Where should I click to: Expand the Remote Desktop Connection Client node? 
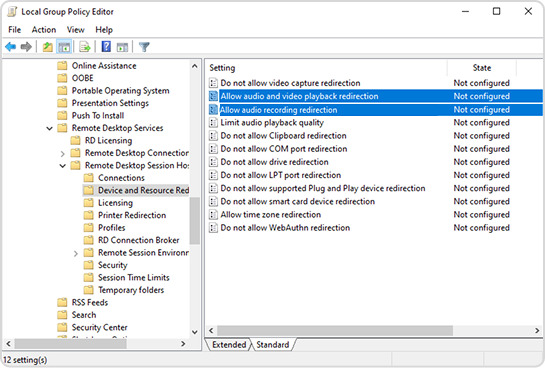(x=63, y=154)
